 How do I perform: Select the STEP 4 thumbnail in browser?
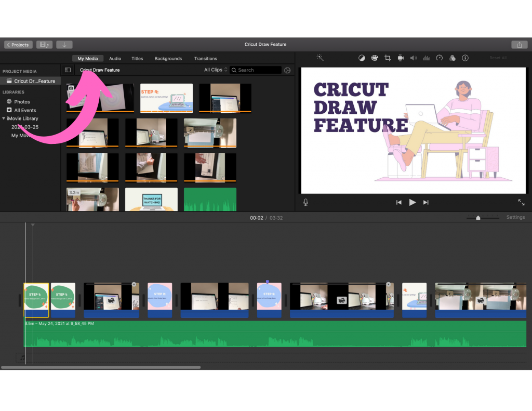coord(166,98)
